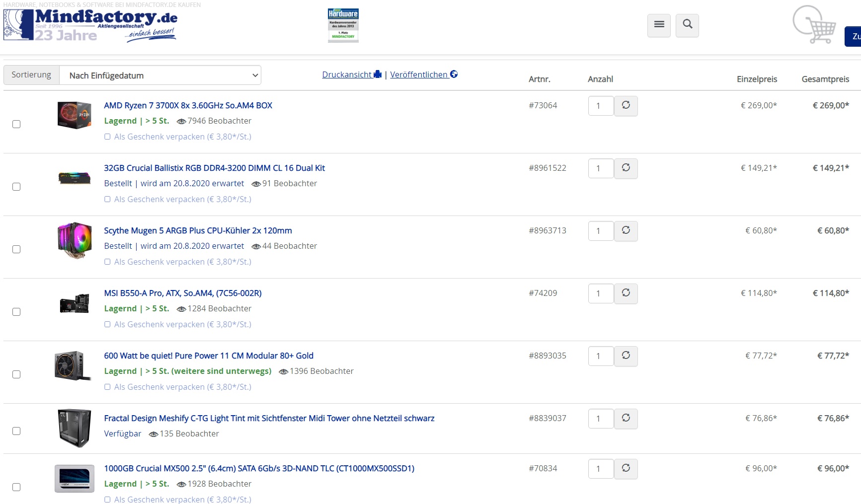Refresh quantity for be quiet! Pure Power 11
861x504 pixels.
click(626, 356)
